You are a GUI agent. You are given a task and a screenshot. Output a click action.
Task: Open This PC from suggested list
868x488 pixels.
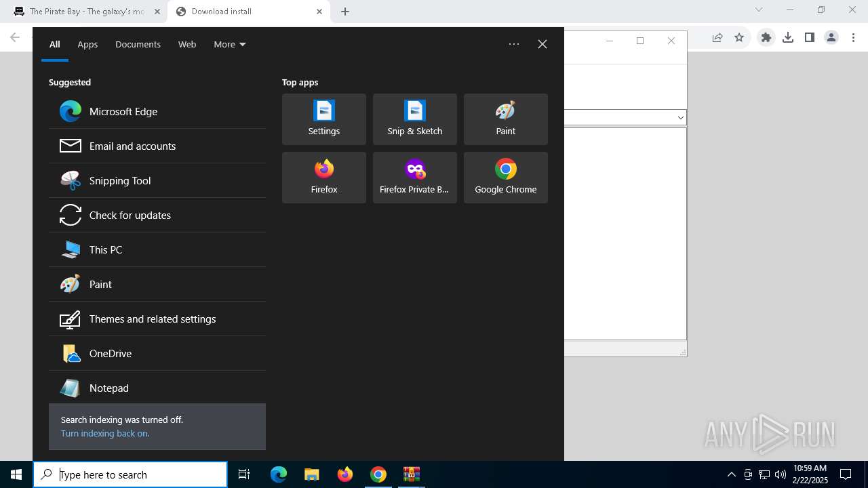(157, 249)
